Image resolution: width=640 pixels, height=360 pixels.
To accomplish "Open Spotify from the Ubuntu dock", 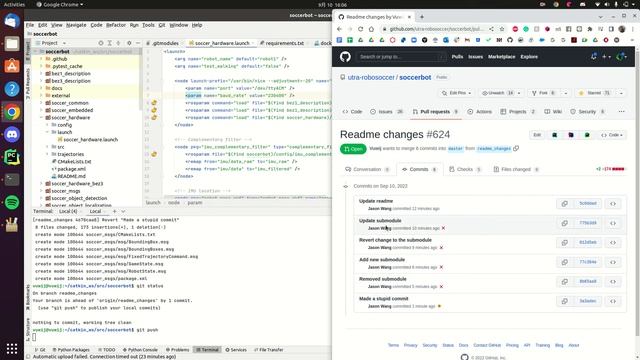I will [12, 202].
